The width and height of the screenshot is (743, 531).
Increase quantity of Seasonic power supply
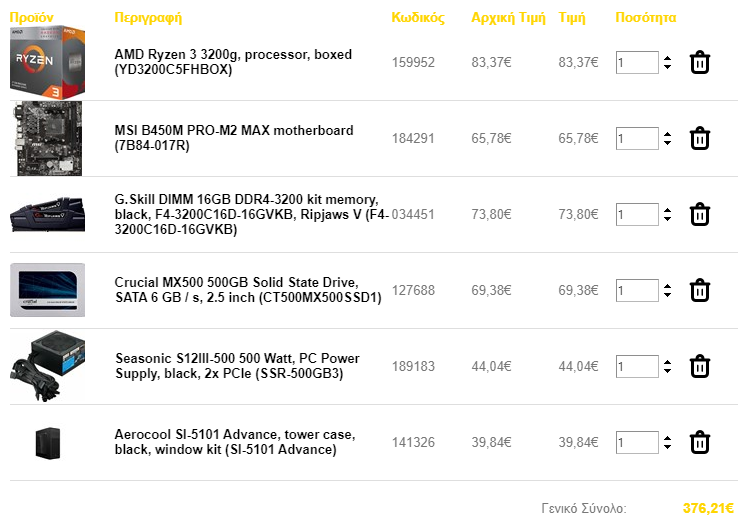tap(667, 362)
